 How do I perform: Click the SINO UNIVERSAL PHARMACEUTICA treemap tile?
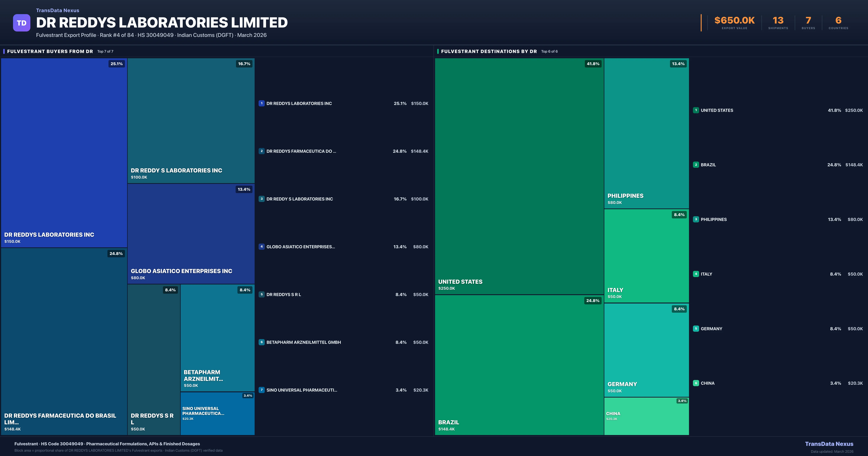point(217,413)
